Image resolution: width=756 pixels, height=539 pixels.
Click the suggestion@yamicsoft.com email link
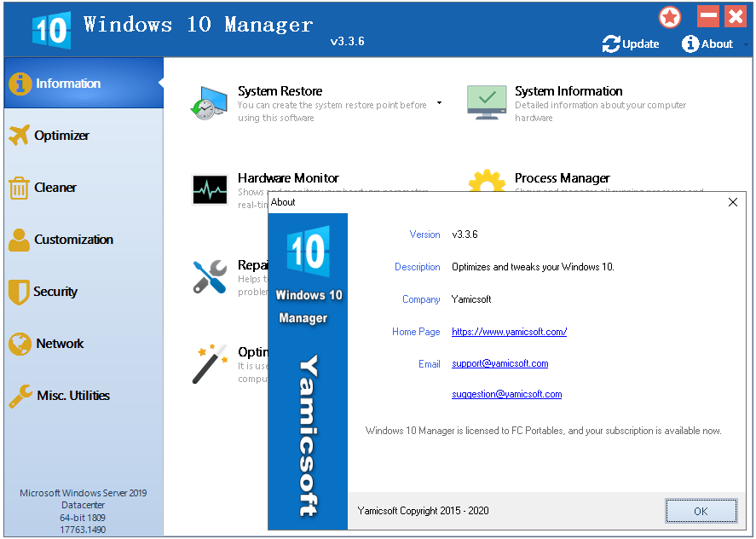(507, 394)
